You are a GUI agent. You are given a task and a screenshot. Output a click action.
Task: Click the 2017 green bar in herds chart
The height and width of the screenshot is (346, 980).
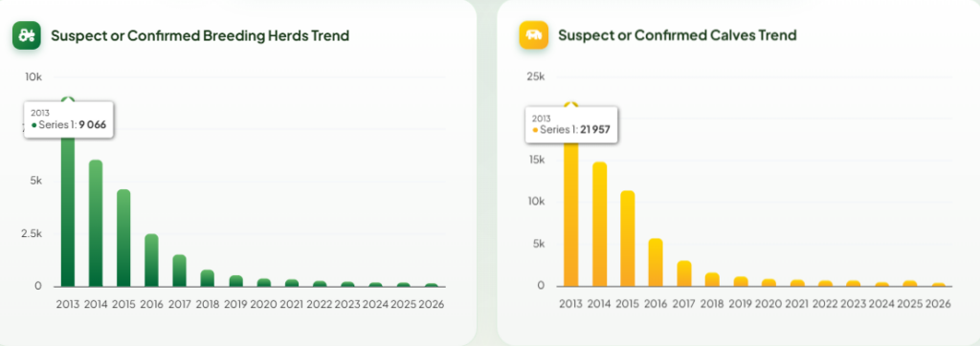pos(179,270)
